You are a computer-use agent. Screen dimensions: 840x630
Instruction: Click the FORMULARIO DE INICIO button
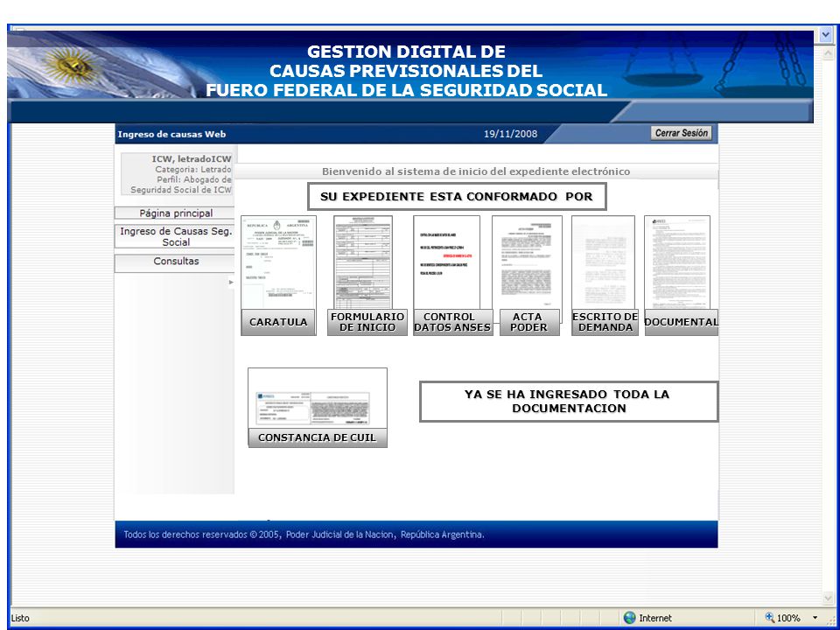[x=367, y=323]
